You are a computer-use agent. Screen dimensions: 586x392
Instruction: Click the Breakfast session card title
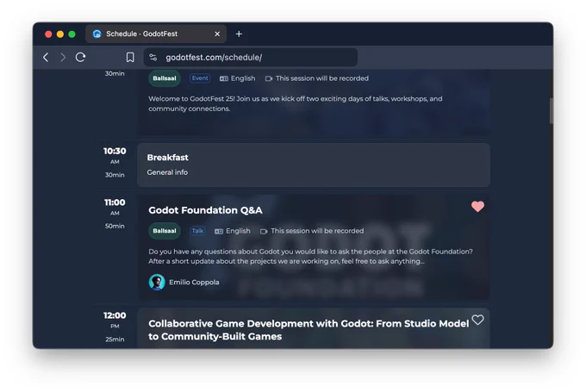pos(167,158)
